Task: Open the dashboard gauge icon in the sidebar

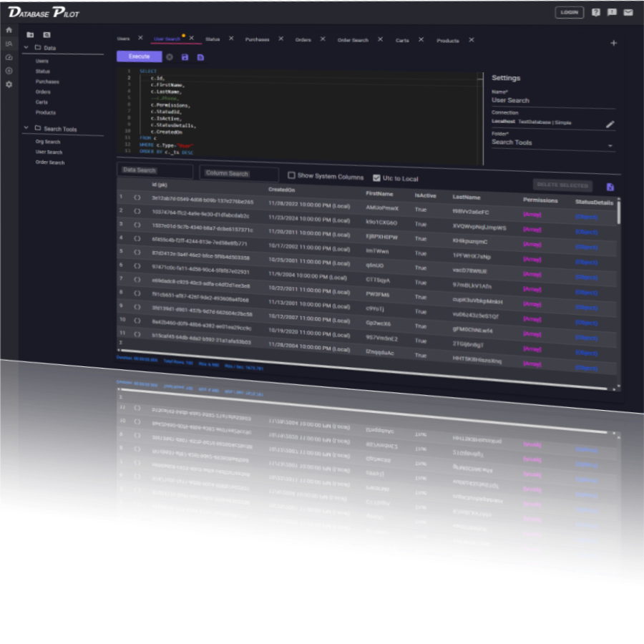Action: (9, 57)
